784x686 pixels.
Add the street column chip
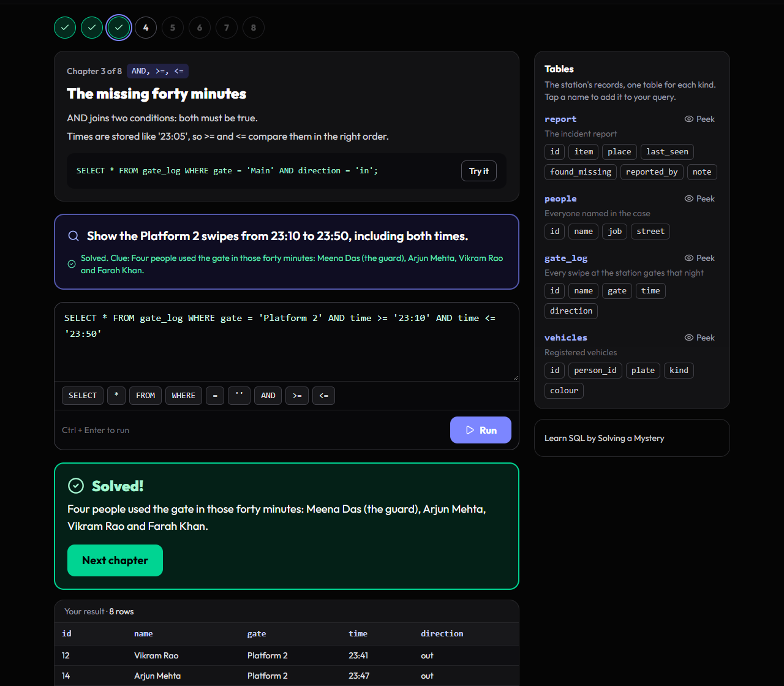650,232
